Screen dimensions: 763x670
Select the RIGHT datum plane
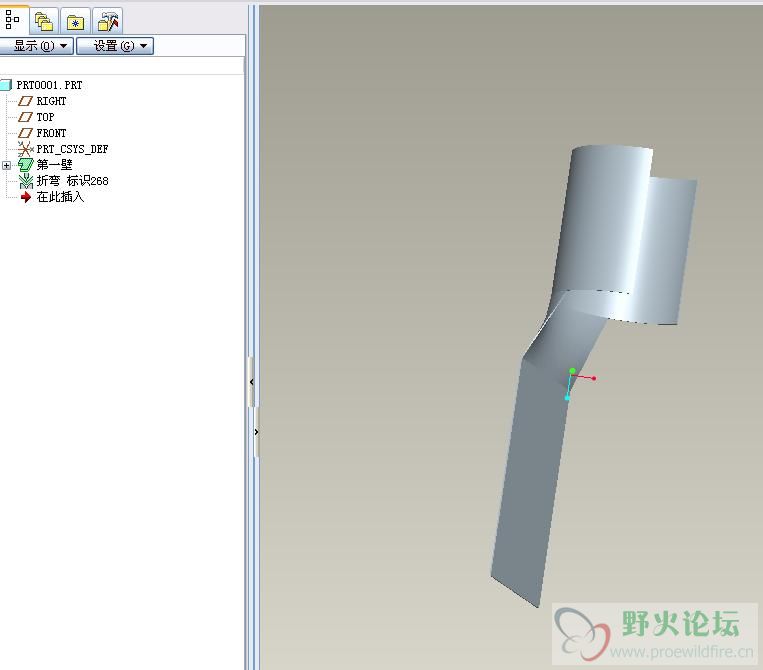tap(51, 101)
